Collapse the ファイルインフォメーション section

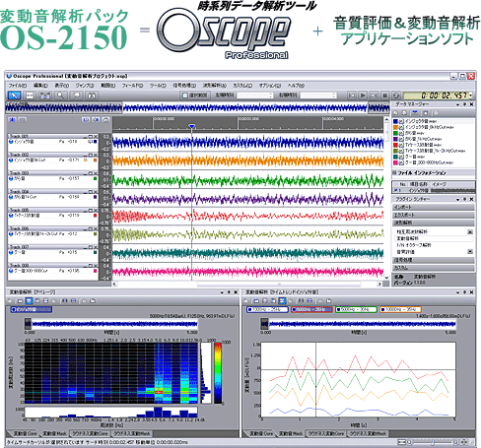[x=394, y=173]
